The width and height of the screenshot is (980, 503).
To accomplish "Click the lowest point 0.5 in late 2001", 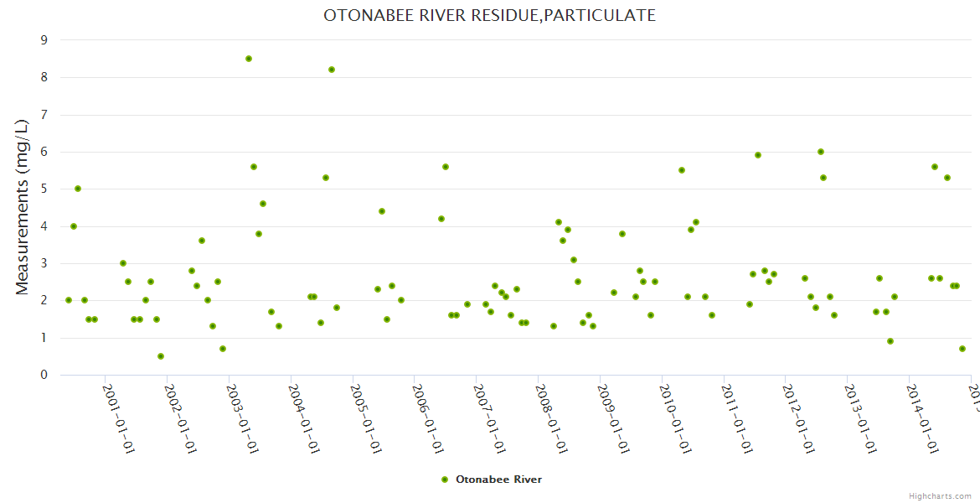I will pyautogui.click(x=161, y=356).
